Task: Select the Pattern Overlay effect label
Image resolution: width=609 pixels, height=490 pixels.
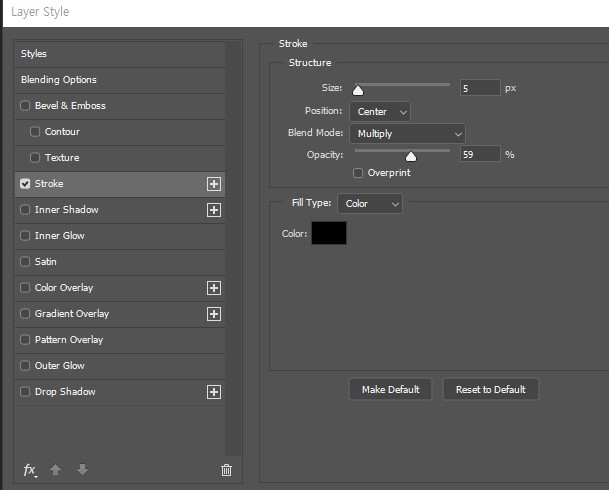Action: (69, 340)
